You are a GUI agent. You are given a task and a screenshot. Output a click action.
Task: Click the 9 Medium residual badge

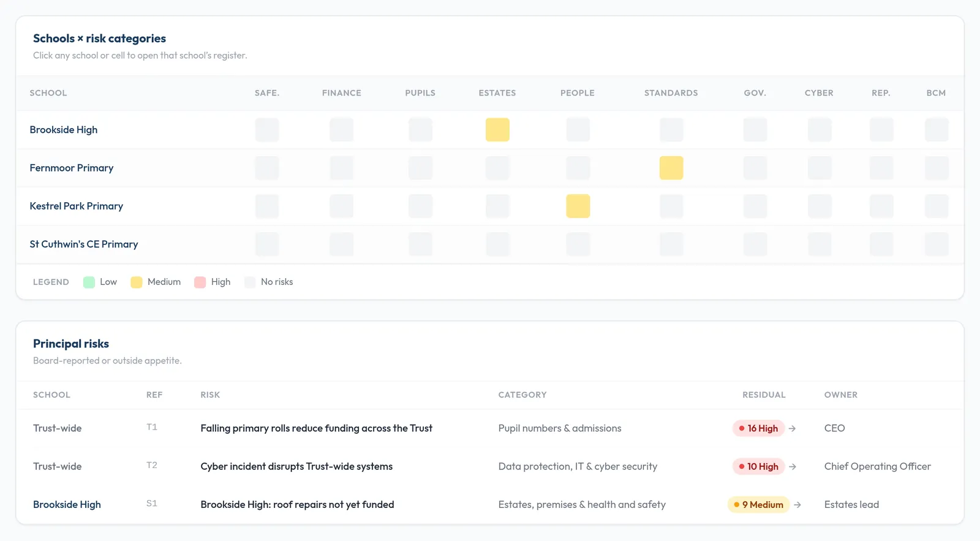[x=758, y=505]
